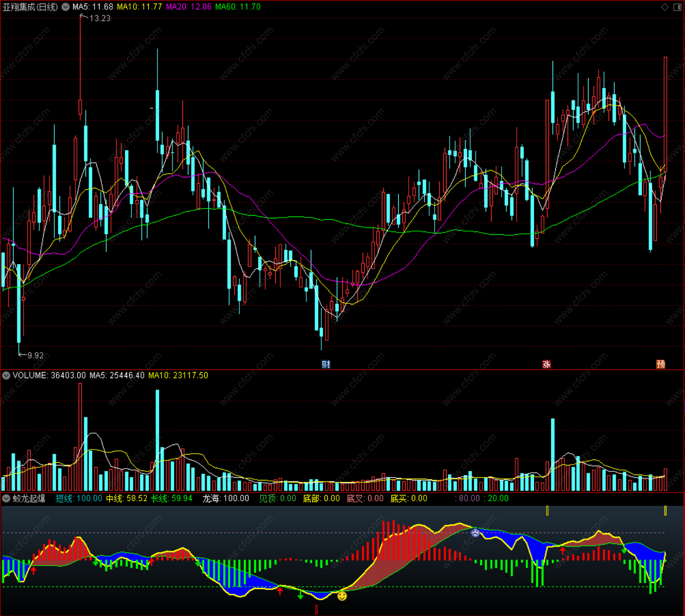Click the 底买: 0.00 value
685x616 pixels.
click(409, 498)
